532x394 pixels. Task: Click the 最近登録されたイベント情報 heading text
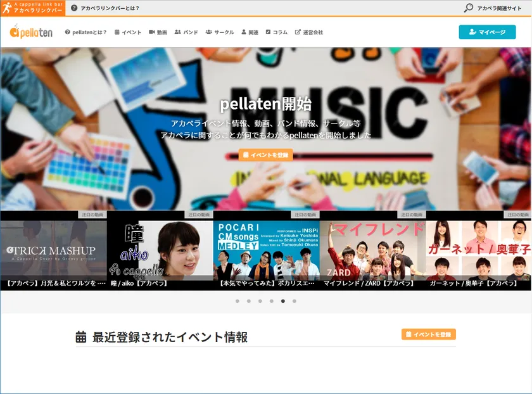(170, 337)
